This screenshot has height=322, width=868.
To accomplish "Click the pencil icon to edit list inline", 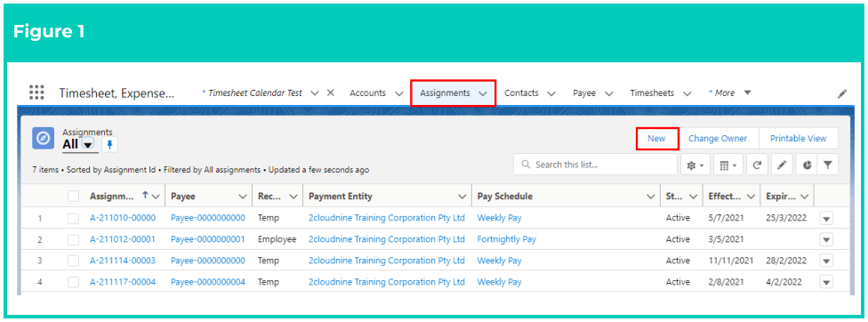I will pos(782,165).
